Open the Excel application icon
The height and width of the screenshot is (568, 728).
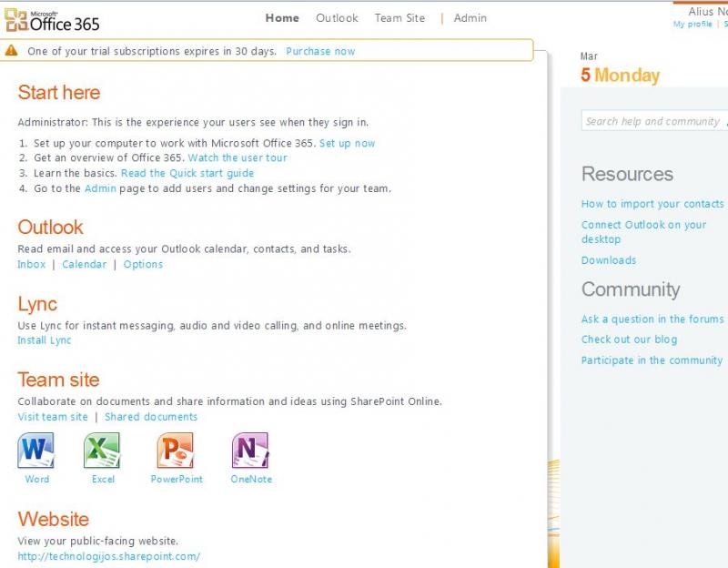pyautogui.click(x=102, y=451)
